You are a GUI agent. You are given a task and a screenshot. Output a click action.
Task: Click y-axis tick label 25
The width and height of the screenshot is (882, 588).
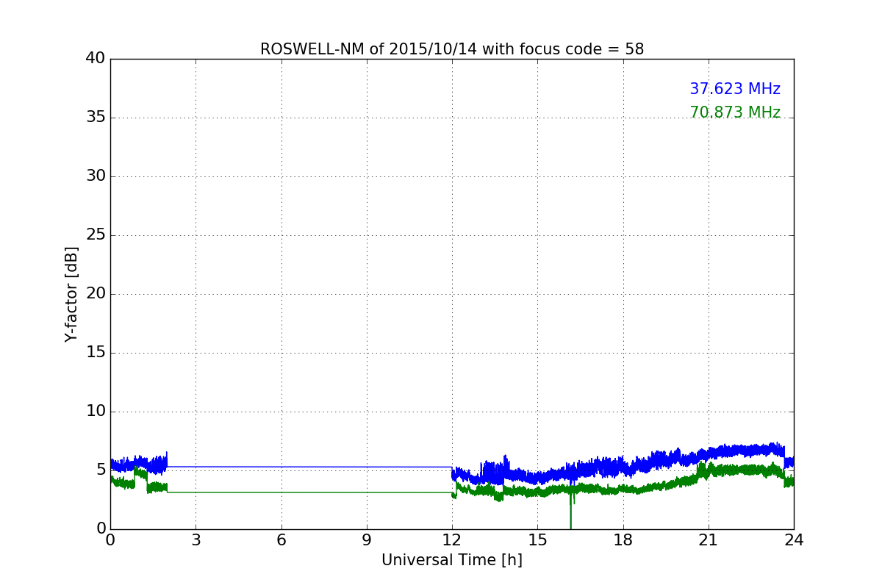(x=96, y=235)
